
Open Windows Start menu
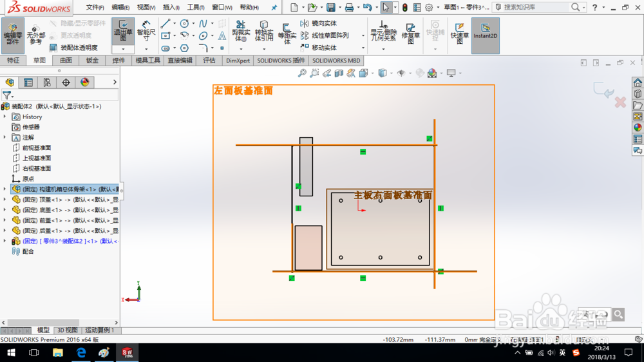11,352
